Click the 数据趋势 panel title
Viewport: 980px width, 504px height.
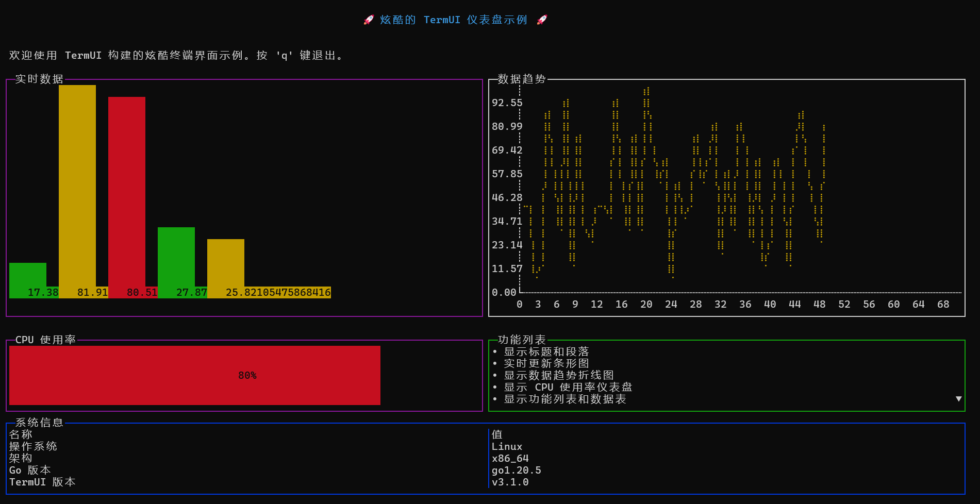[522, 79]
